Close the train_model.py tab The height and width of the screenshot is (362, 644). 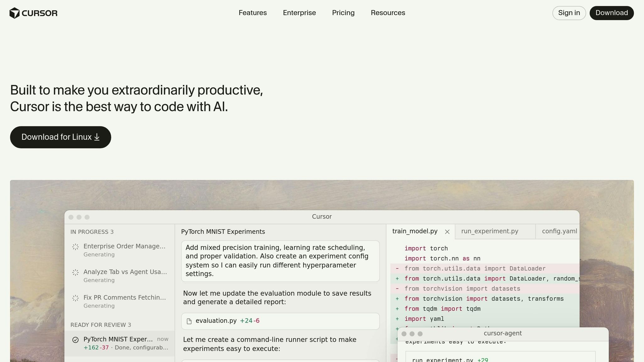pyautogui.click(x=447, y=232)
